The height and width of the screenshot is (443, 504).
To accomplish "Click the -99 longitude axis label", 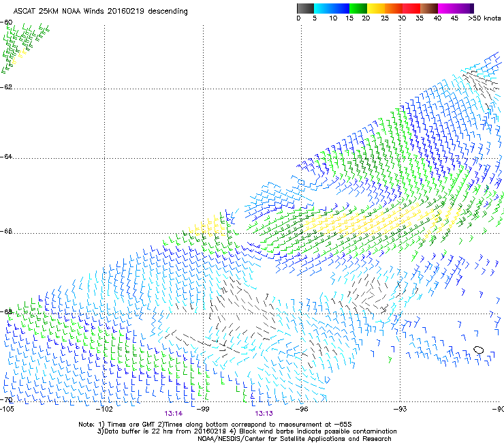I will (x=203, y=409).
